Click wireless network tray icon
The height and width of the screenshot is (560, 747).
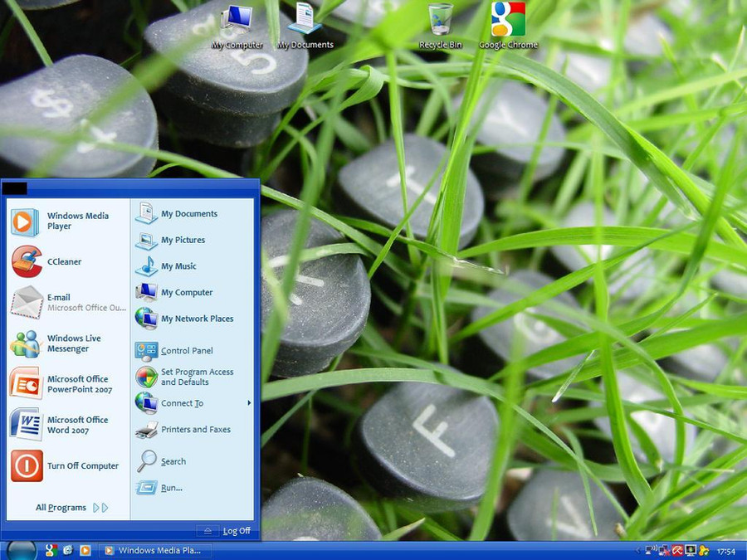(652, 551)
